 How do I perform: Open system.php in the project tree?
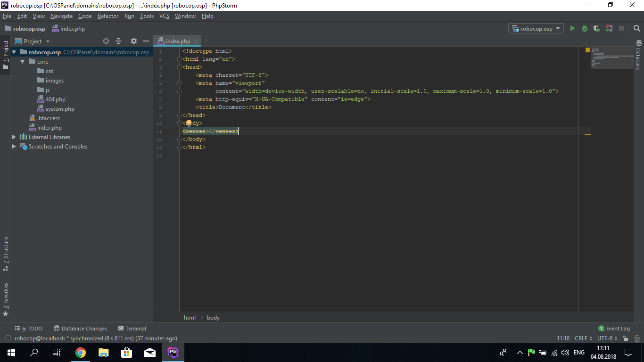tap(60, 109)
